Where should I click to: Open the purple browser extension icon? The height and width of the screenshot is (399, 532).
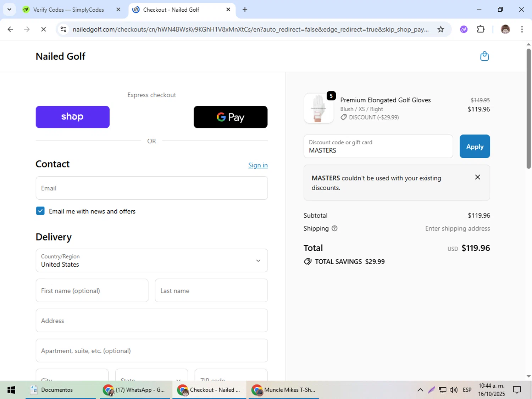(464, 29)
